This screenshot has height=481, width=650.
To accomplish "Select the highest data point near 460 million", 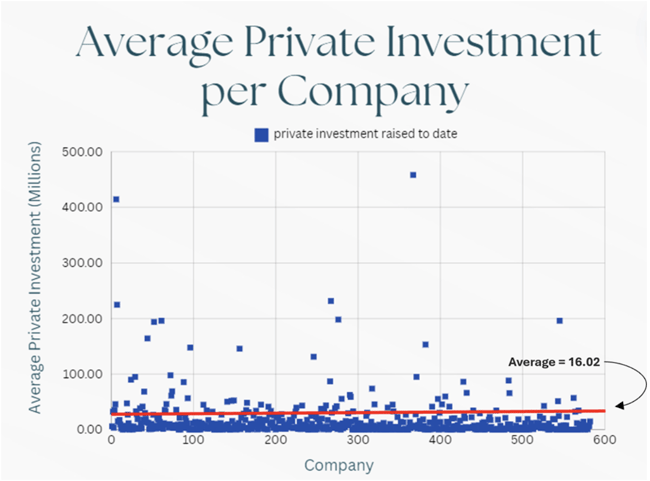I will point(413,175).
